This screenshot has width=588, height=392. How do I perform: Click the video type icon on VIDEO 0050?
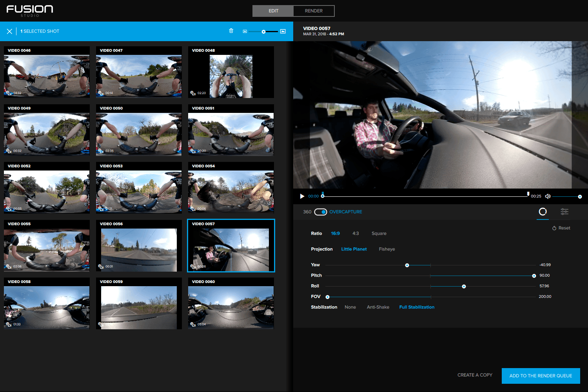click(x=101, y=151)
